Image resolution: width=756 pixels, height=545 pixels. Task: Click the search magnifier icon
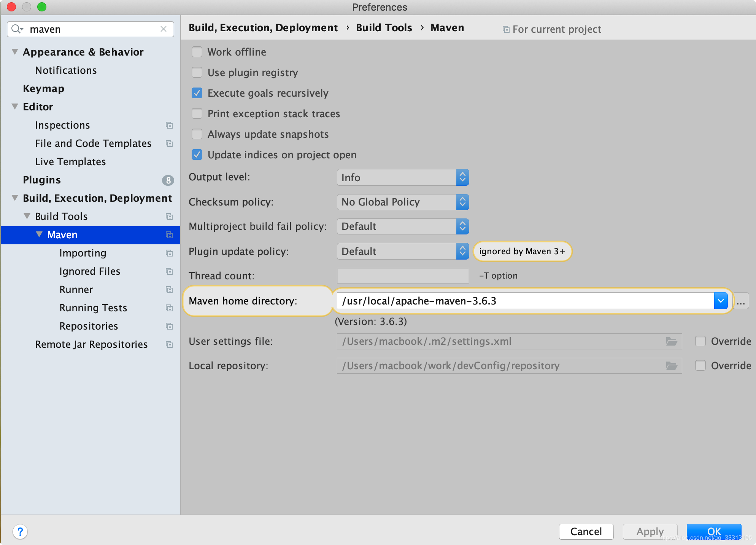(x=16, y=29)
